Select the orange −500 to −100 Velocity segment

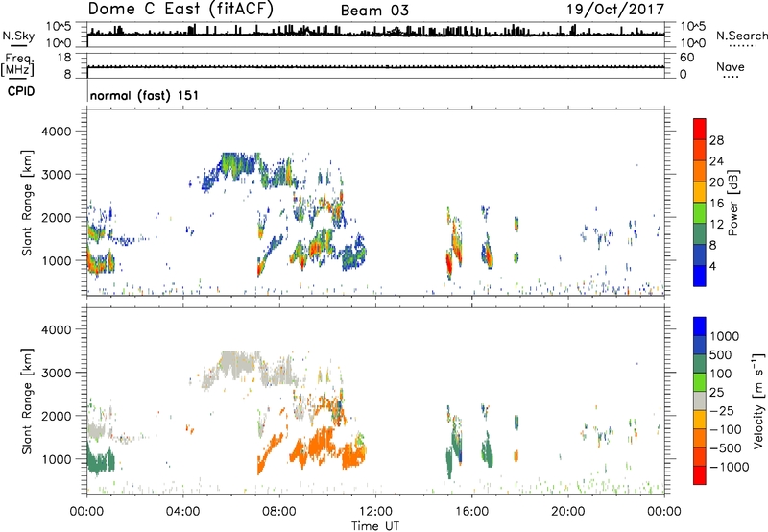pos(700,438)
